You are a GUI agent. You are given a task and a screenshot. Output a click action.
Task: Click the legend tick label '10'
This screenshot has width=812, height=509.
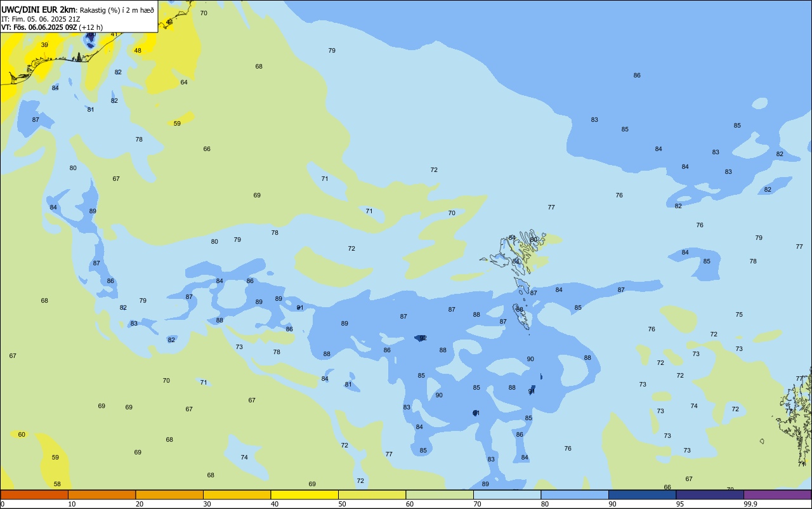[x=72, y=504]
